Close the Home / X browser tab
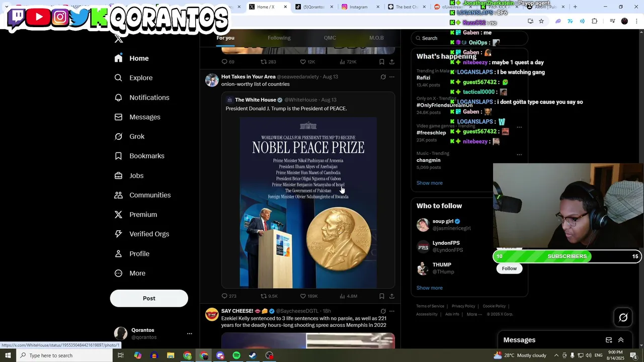The width and height of the screenshot is (644, 362). coord(285,7)
